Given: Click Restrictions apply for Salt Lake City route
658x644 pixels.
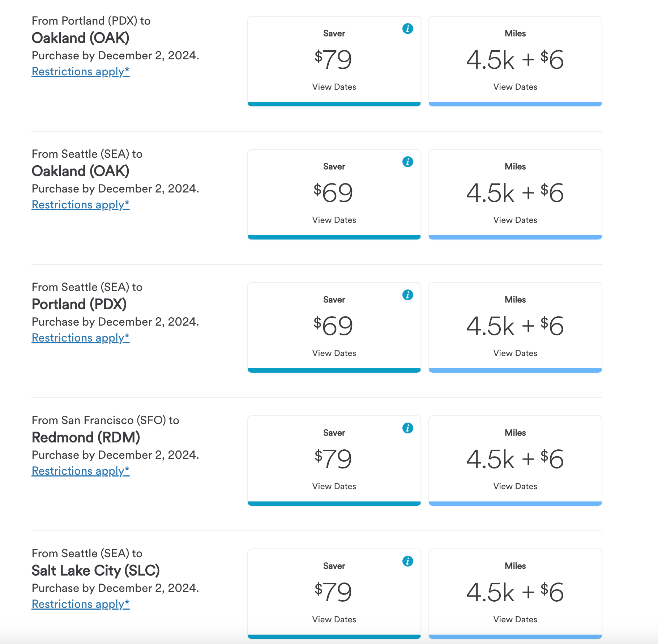Looking at the screenshot, I should [80, 604].
